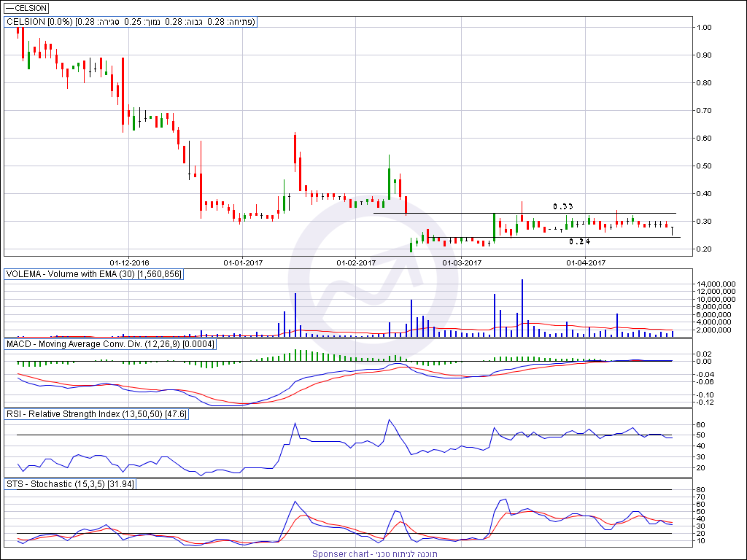Click the 0.20 price axis label
Screen dimensions: 747x560
704,249
